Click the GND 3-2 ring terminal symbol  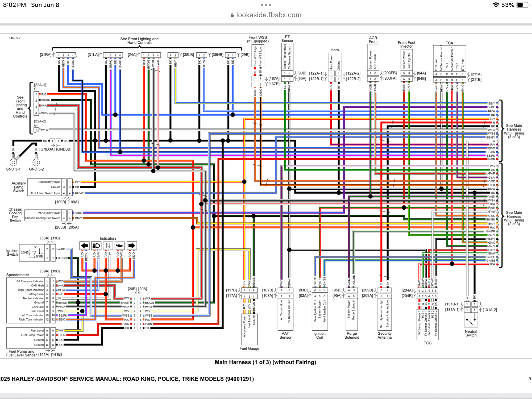pos(36,162)
